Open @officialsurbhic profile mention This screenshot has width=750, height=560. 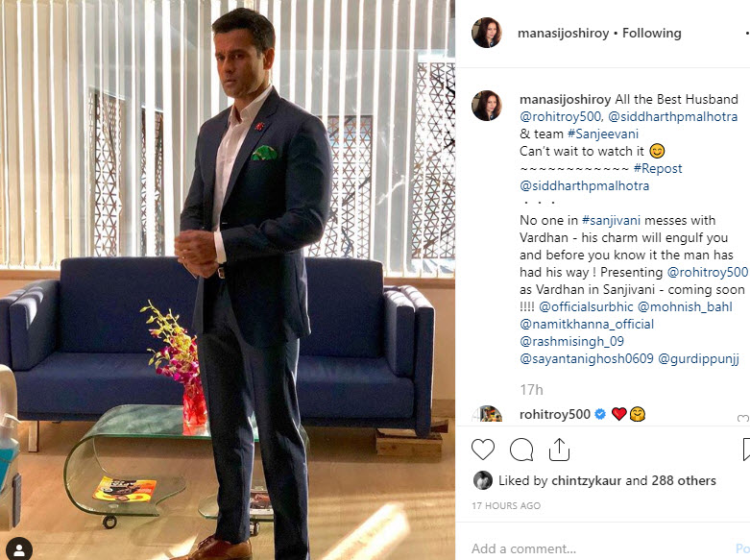tap(586, 306)
